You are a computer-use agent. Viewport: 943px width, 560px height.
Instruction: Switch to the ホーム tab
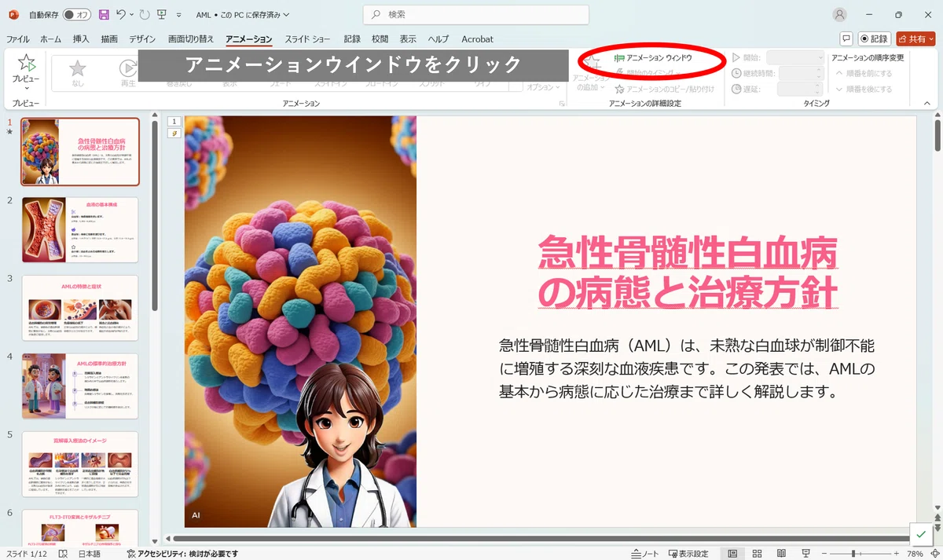(50, 39)
